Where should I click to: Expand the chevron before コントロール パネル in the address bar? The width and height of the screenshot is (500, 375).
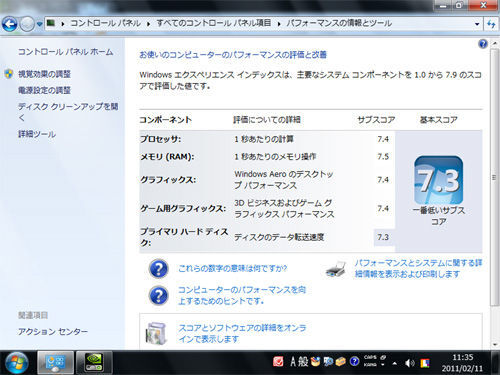(63, 24)
